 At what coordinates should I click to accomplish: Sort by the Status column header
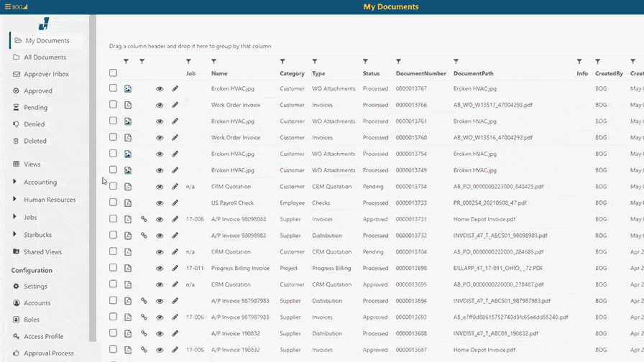point(372,73)
